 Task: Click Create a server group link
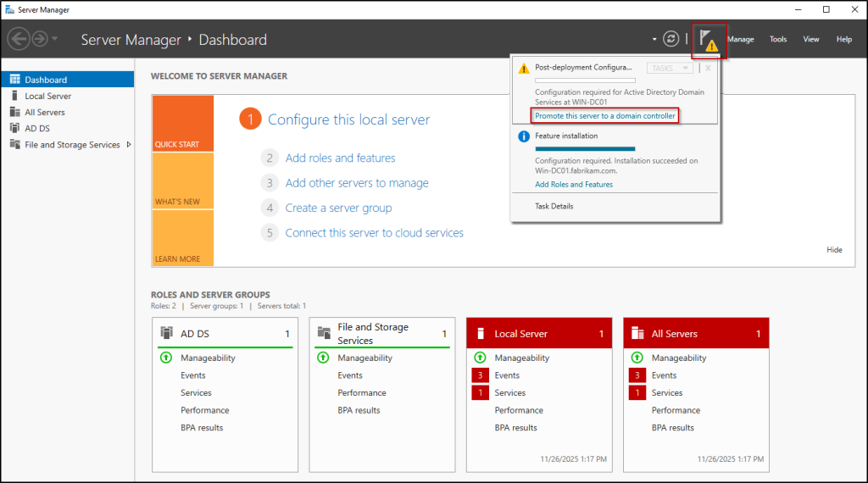coord(338,208)
